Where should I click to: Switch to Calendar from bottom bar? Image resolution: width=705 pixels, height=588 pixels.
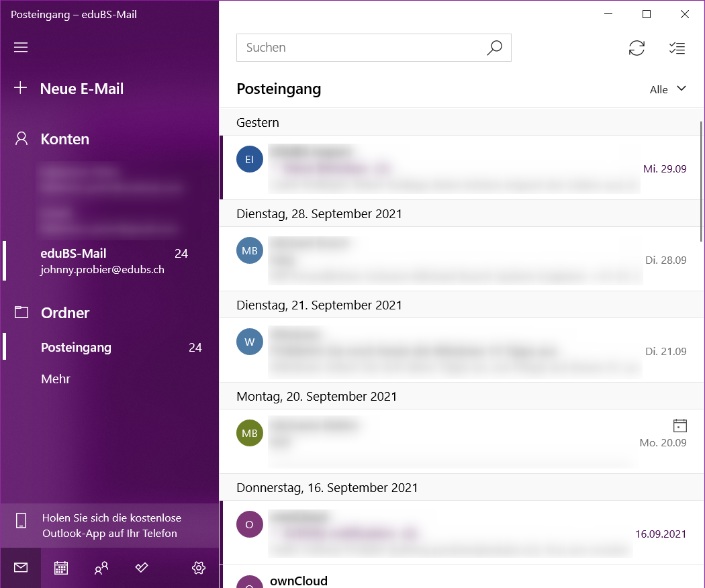click(x=61, y=568)
